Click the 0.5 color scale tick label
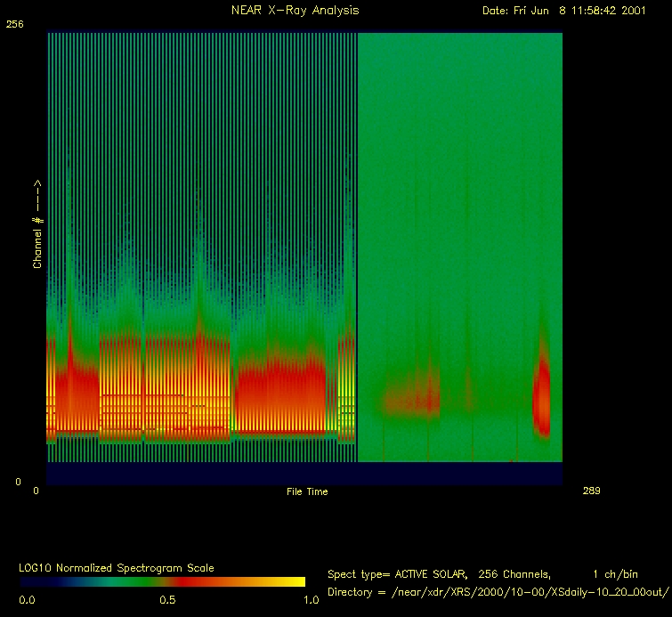 (167, 600)
